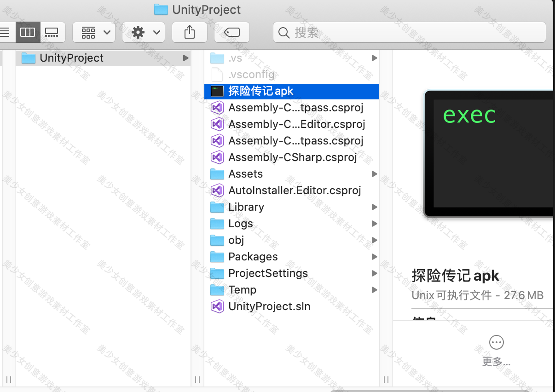The image size is (555, 392).
Task: Click the exec icon of 探险传记 apk
Action: point(217,91)
